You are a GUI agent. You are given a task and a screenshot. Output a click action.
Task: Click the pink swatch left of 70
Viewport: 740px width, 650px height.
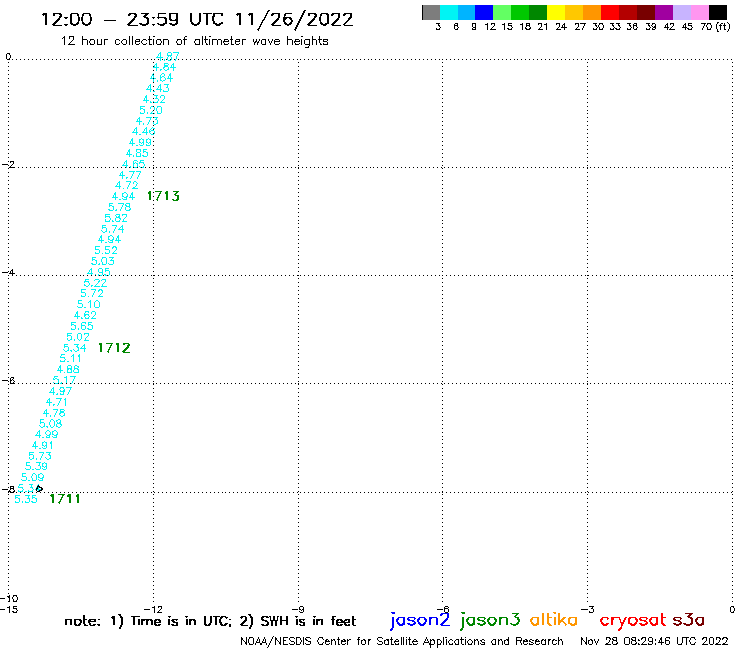tap(699, 12)
